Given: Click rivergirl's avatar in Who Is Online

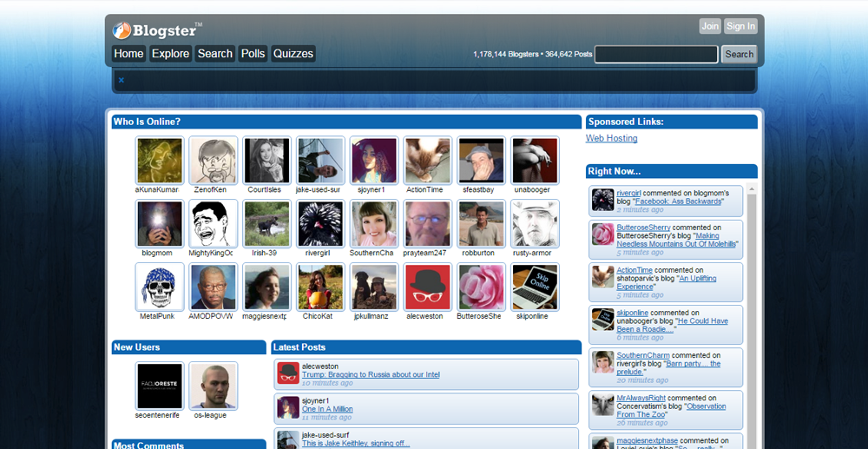Looking at the screenshot, I should tap(320, 224).
